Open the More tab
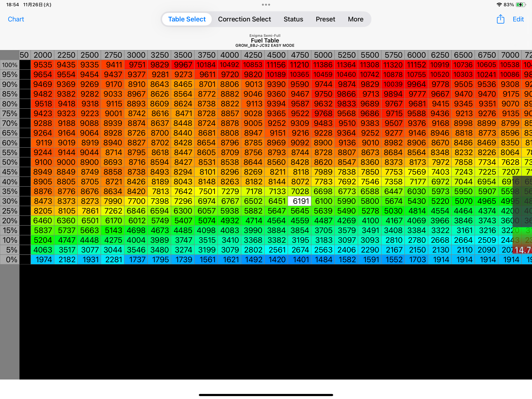Image resolution: width=532 pixels, height=399 pixels. pyautogui.click(x=355, y=19)
